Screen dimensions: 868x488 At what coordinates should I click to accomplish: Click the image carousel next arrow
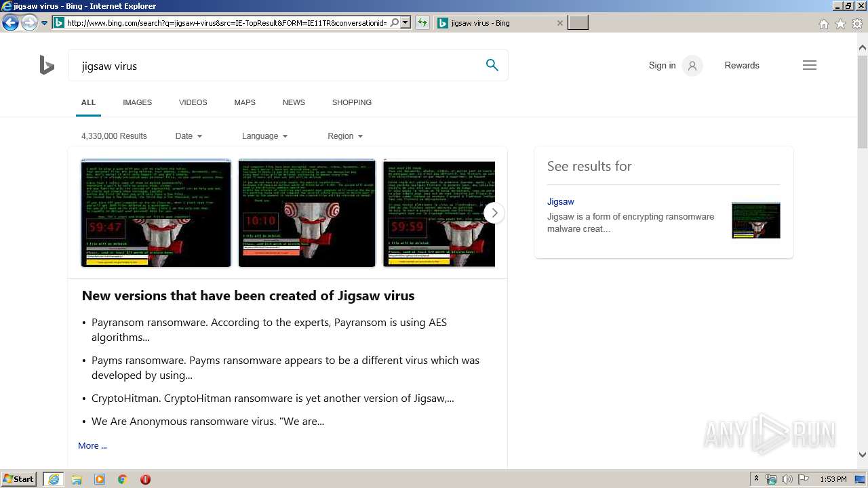click(x=494, y=213)
